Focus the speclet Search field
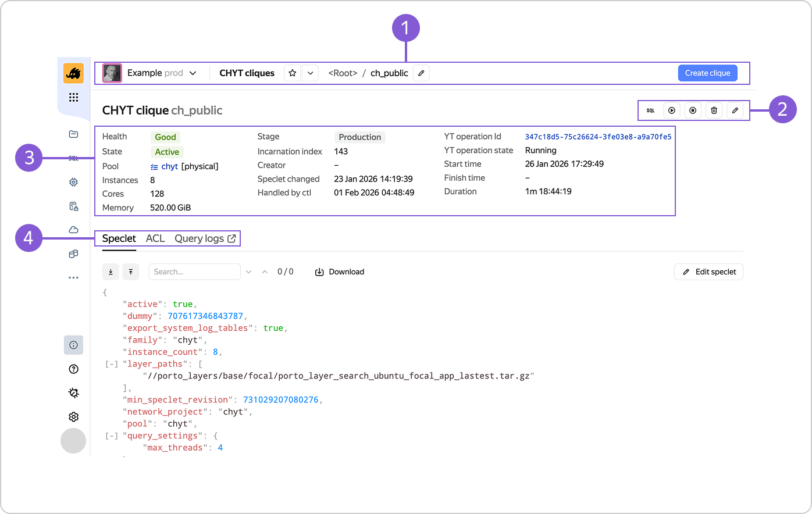 click(x=195, y=272)
